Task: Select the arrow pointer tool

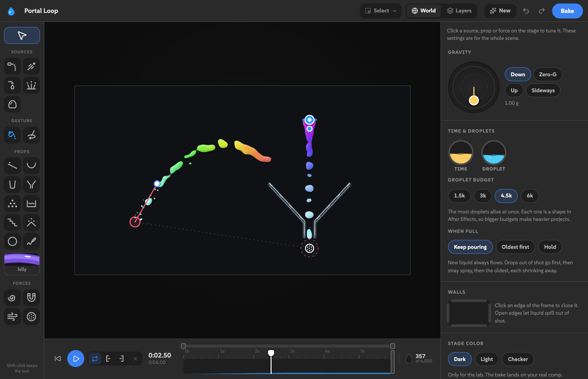Action: [x=22, y=35]
